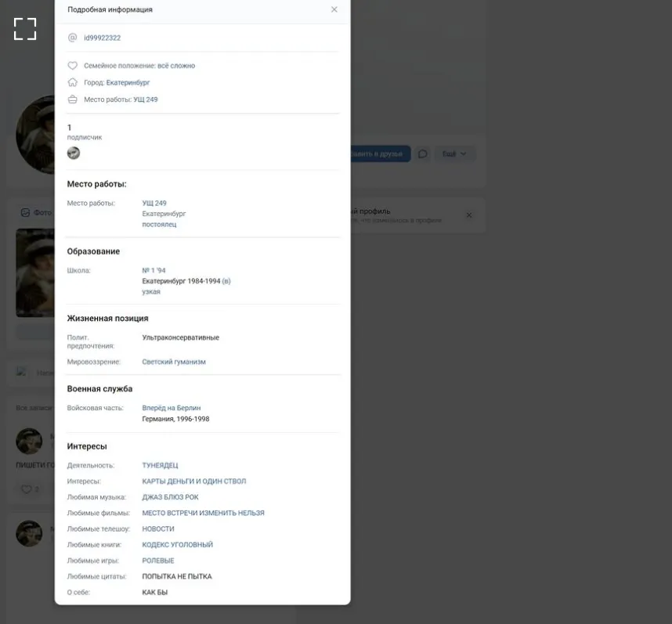Open the subscriber's avatar thumbnail
672x624 pixels.
click(x=74, y=153)
